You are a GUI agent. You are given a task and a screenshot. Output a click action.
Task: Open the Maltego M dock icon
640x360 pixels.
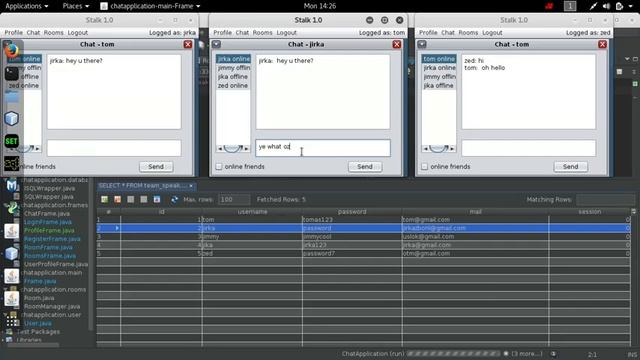tap(11, 186)
